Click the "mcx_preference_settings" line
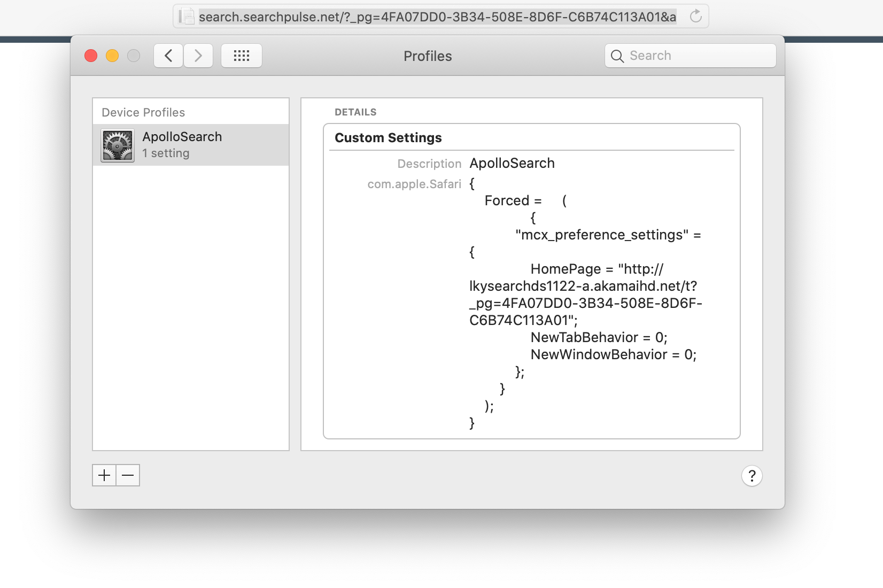883x588 pixels. pyautogui.click(x=608, y=235)
